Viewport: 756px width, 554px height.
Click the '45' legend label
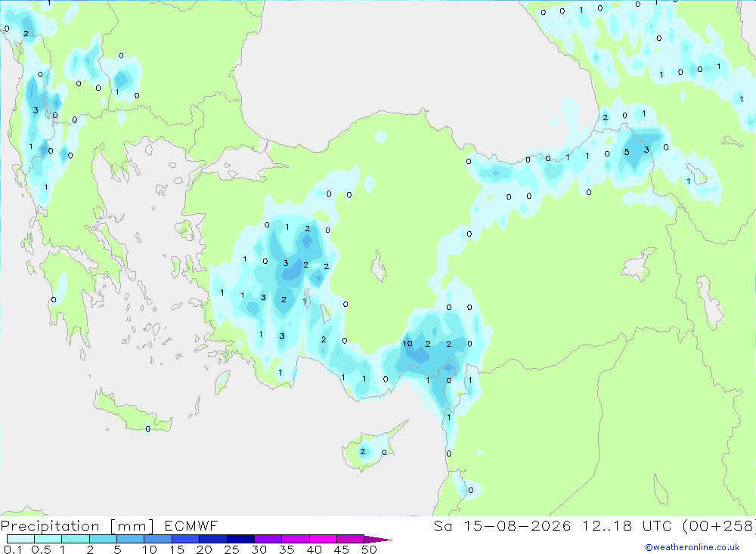pyautogui.click(x=342, y=549)
